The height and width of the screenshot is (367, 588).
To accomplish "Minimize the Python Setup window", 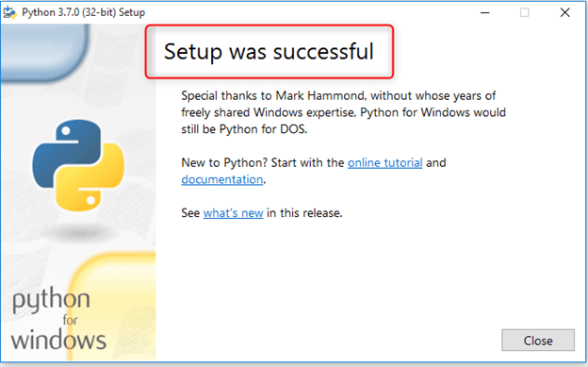I will [x=485, y=12].
